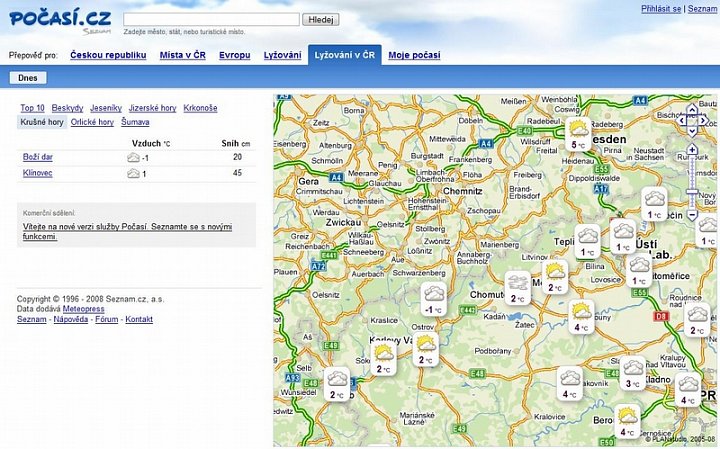Select the Lyžování v ČR tab
Screen dimensions: 720x449
pyautogui.click(x=345, y=55)
